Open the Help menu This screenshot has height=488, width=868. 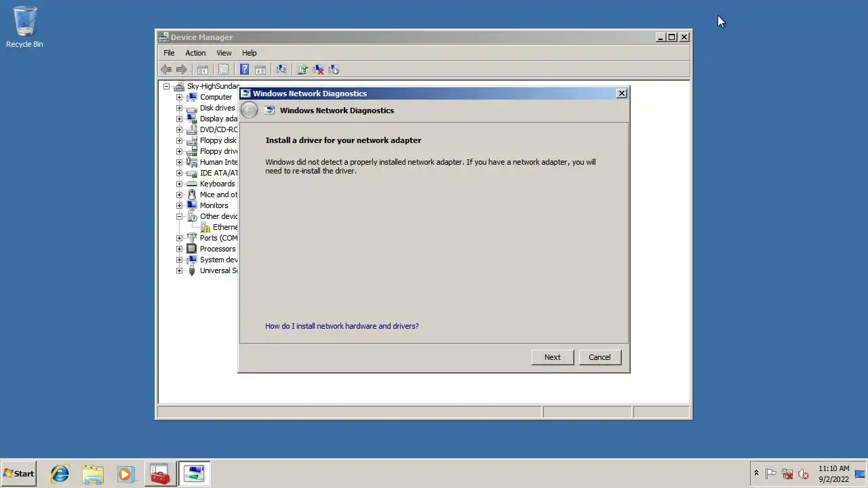[250, 53]
